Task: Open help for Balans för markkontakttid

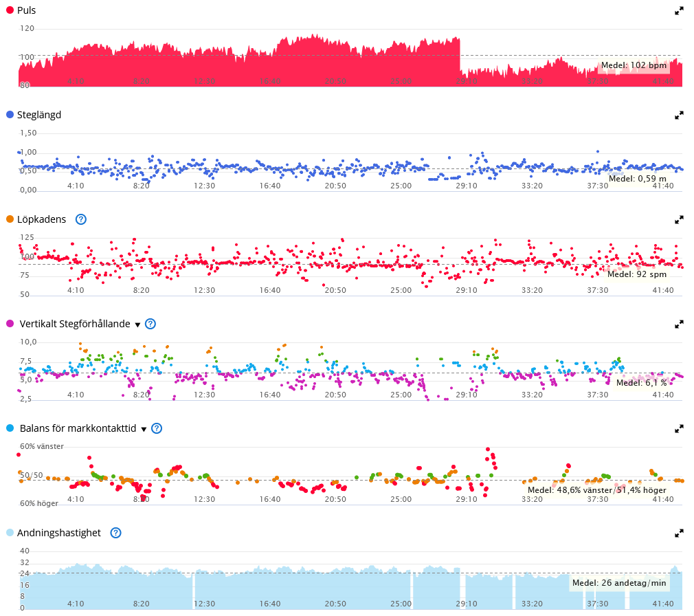Action: (x=157, y=428)
